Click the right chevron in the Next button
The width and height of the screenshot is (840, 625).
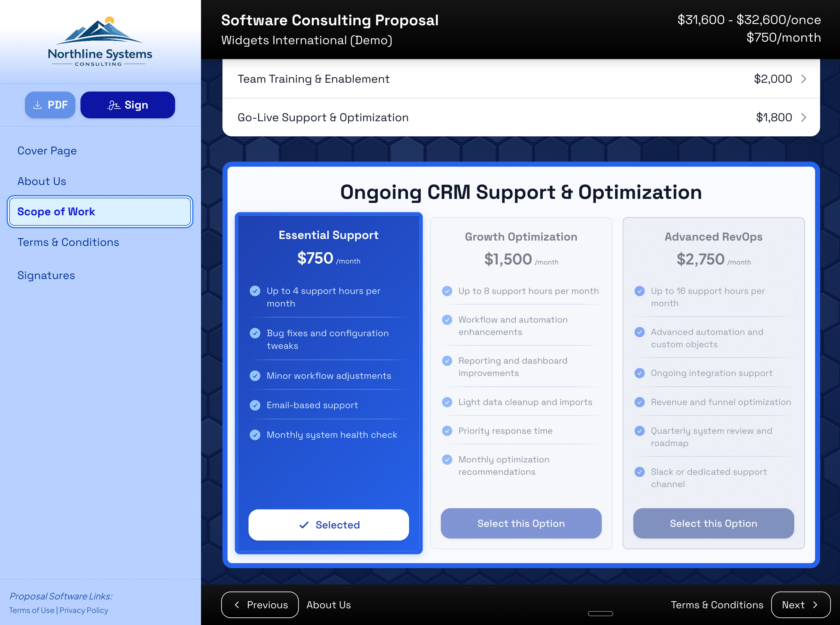point(815,604)
